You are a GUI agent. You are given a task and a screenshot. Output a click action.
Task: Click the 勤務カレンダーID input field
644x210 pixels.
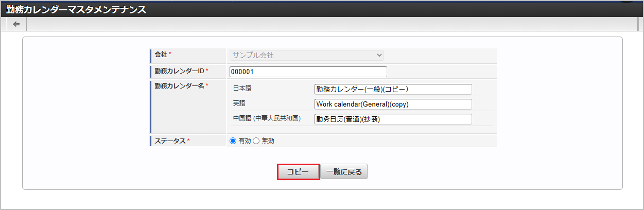308,72
